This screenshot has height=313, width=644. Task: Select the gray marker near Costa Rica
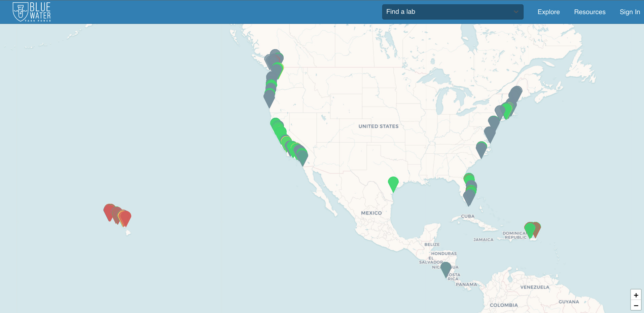[445, 269]
